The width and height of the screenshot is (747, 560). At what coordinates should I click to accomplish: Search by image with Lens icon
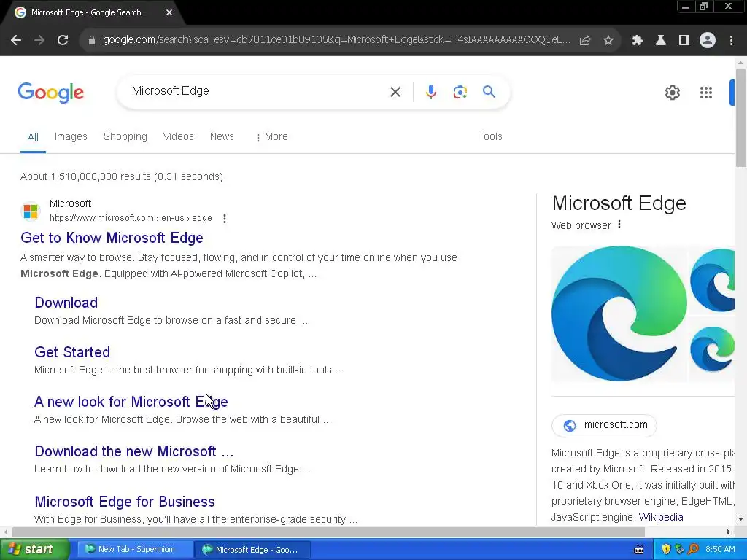click(460, 92)
